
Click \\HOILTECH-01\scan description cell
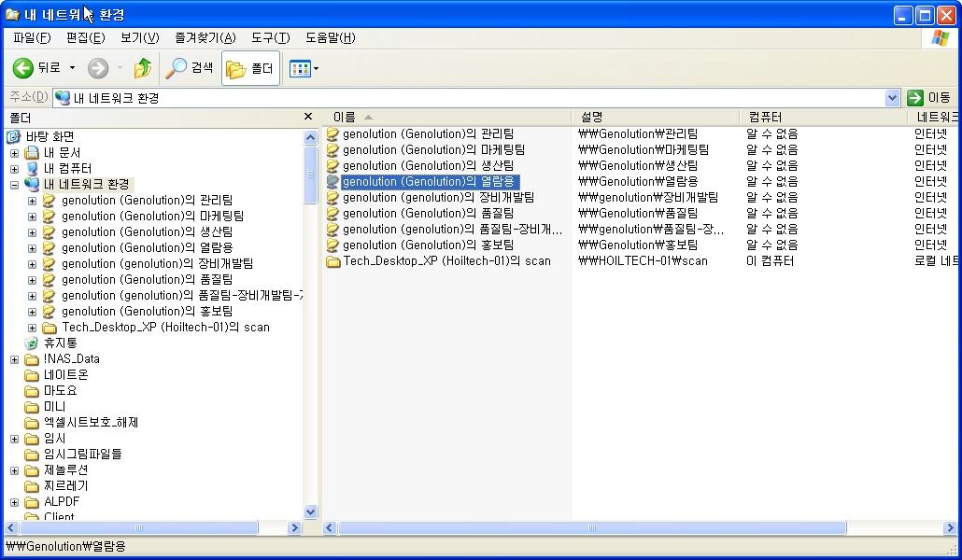point(643,261)
